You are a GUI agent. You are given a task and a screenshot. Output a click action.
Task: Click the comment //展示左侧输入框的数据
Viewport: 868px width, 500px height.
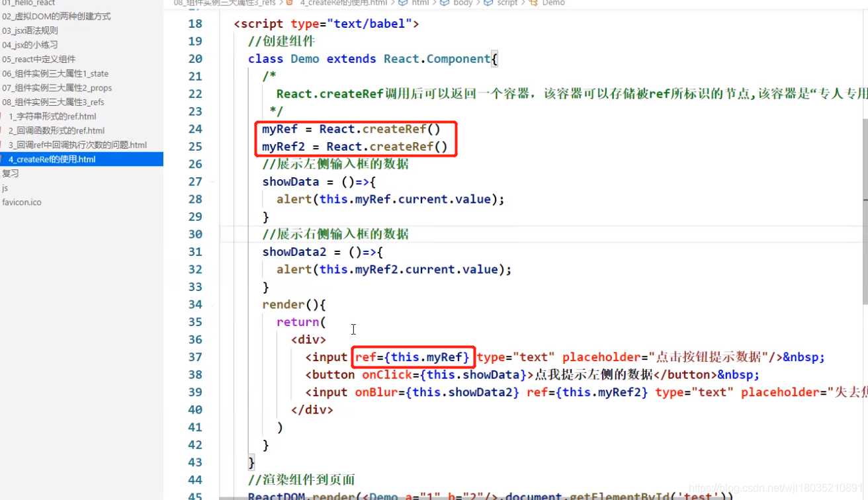click(x=335, y=164)
